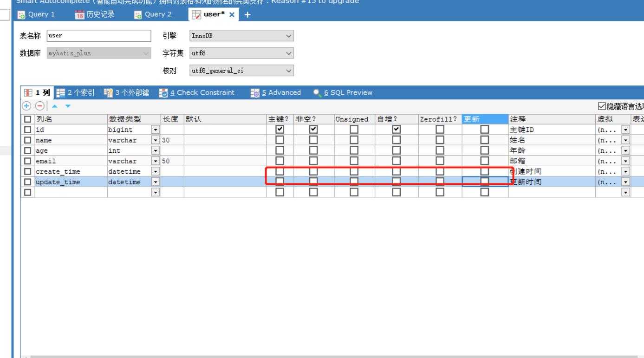Select the 1 列 columns tab
The height and width of the screenshot is (358, 644).
[38, 92]
